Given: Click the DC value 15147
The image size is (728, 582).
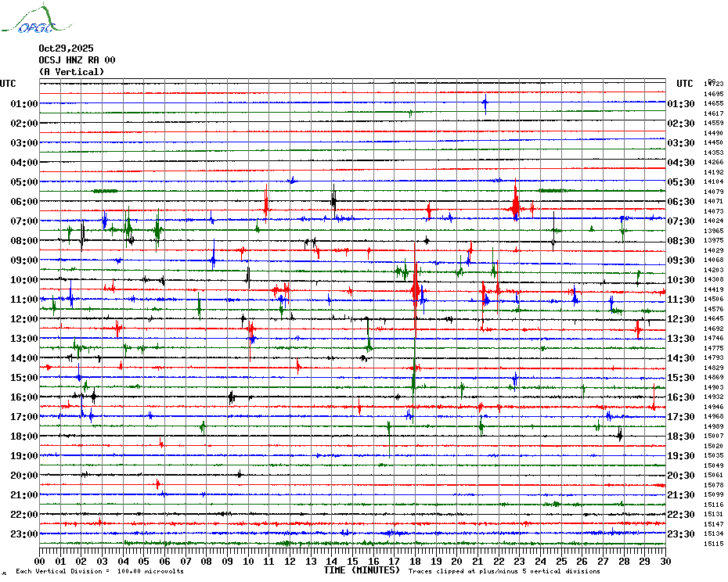Looking at the screenshot, I should pos(714,524).
